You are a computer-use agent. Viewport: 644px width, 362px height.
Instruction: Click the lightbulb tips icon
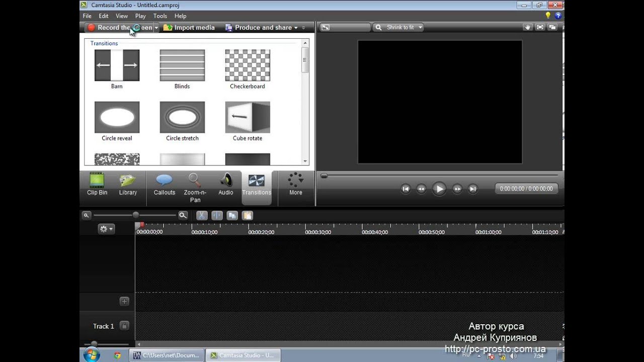tap(548, 16)
